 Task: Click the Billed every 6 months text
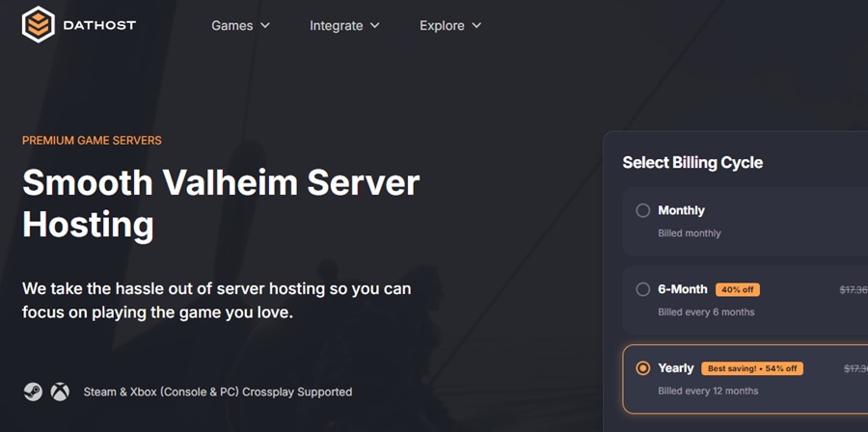click(x=706, y=312)
